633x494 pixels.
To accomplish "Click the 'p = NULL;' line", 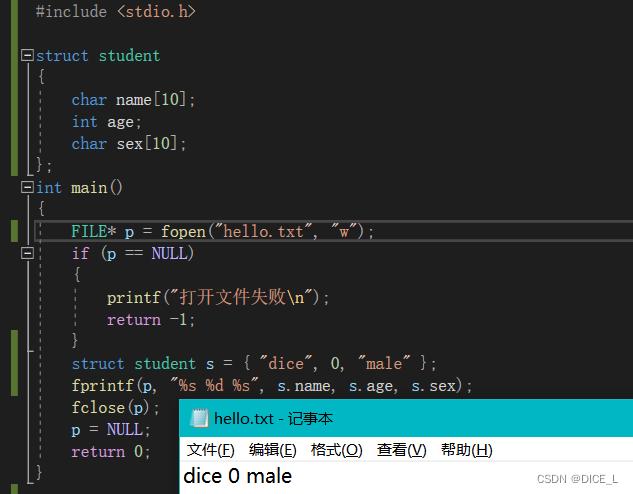I will point(111,429).
